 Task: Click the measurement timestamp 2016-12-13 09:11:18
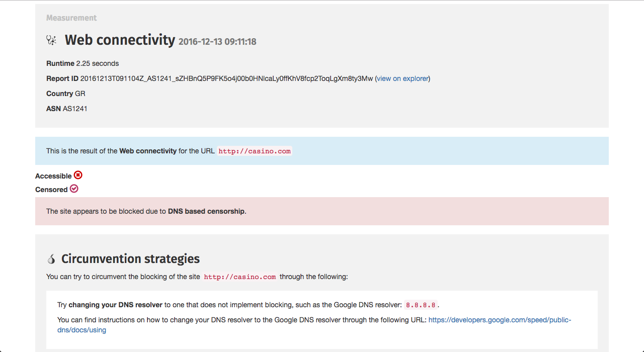217,42
